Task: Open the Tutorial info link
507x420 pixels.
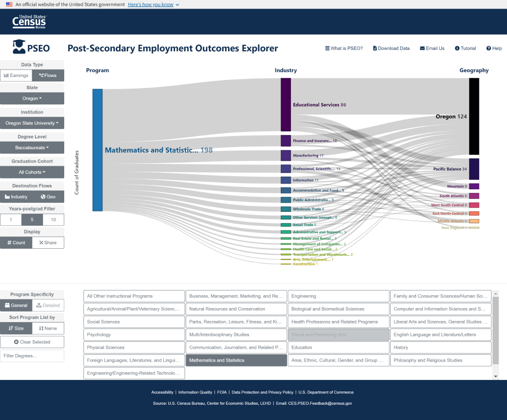Action: pyautogui.click(x=465, y=48)
